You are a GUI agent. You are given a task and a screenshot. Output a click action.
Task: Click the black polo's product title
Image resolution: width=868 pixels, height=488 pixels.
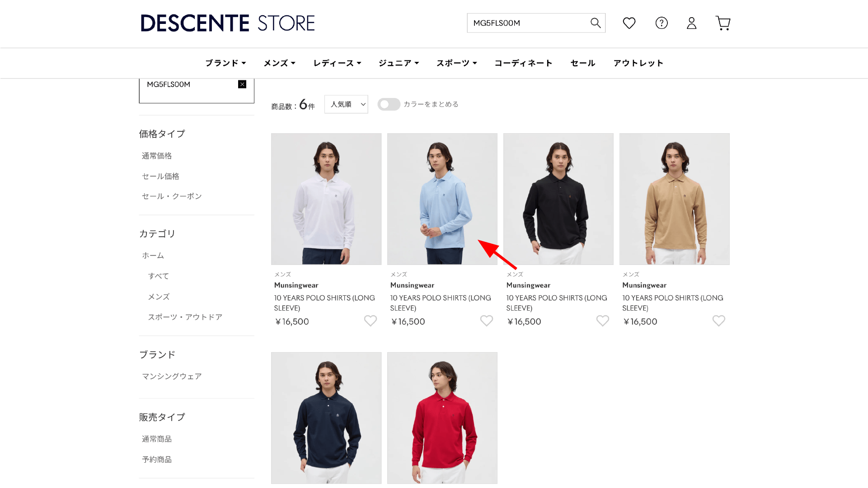click(557, 303)
